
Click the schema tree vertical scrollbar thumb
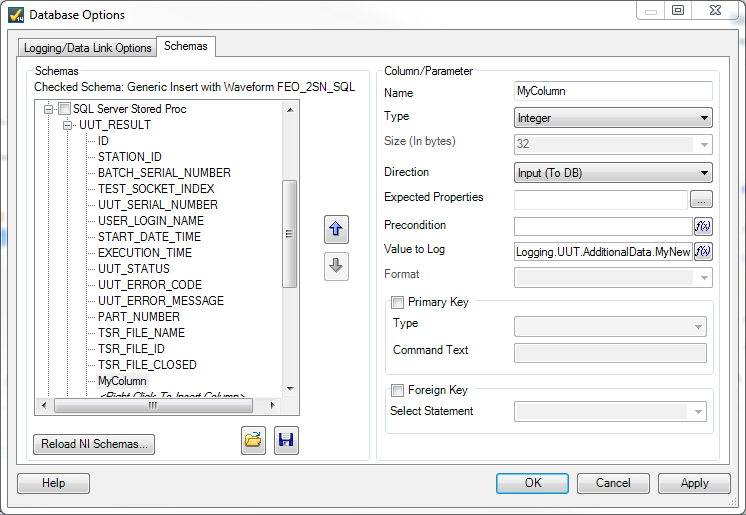click(290, 233)
